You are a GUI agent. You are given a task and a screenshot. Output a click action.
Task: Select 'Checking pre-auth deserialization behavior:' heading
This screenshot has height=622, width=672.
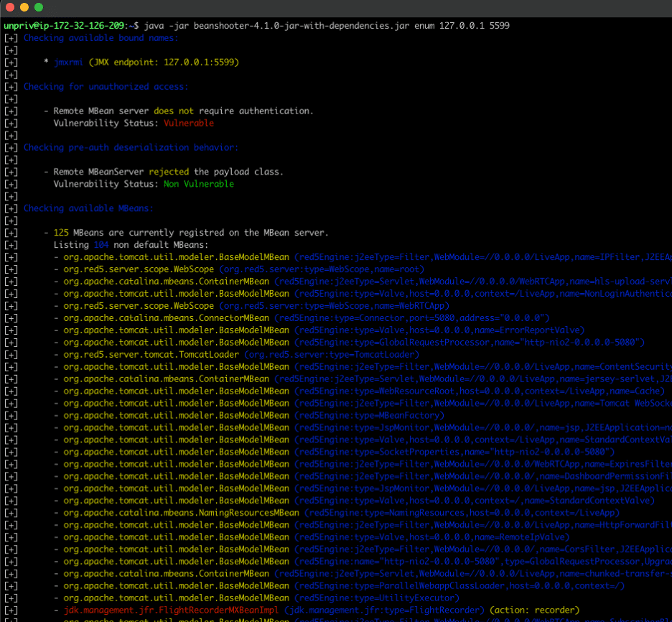pyautogui.click(x=131, y=147)
